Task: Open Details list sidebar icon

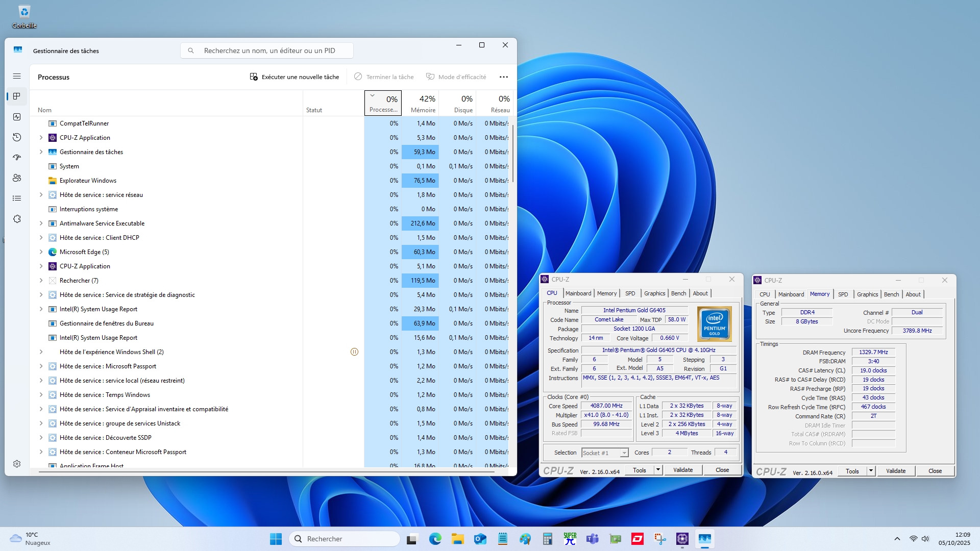Action: tap(17, 198)
